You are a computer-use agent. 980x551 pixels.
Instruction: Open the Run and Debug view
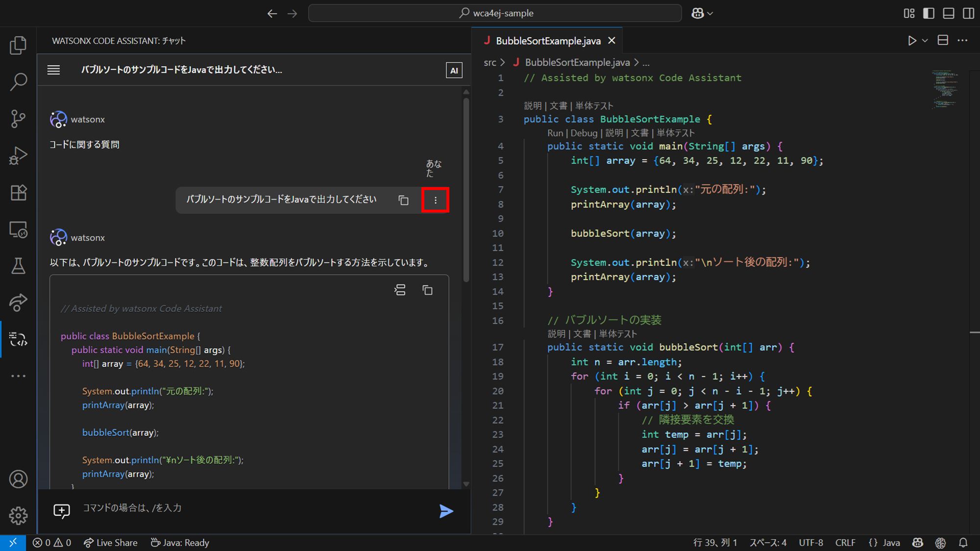pyautogui.click(x=18, y=156)
